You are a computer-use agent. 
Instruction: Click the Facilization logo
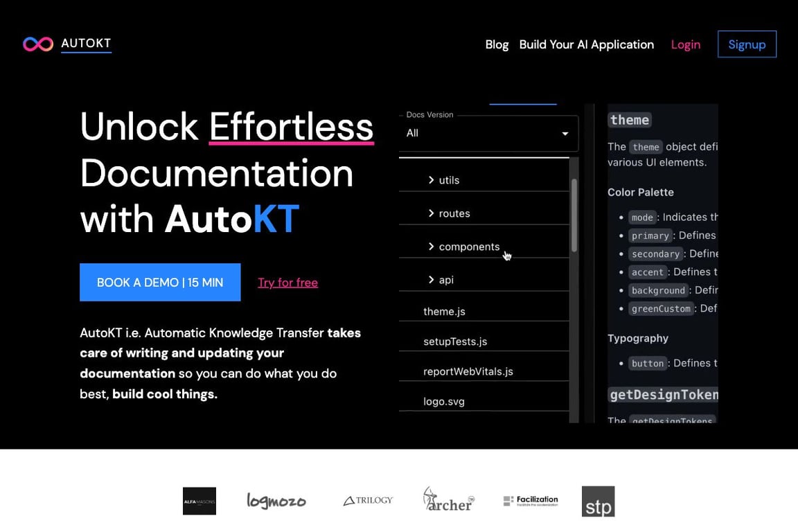point(531,500)
